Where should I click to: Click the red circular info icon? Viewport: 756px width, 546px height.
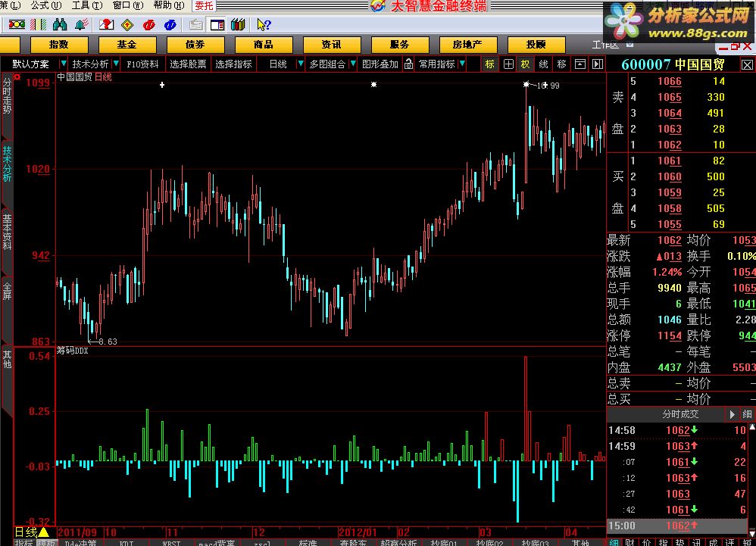(148, 24)
